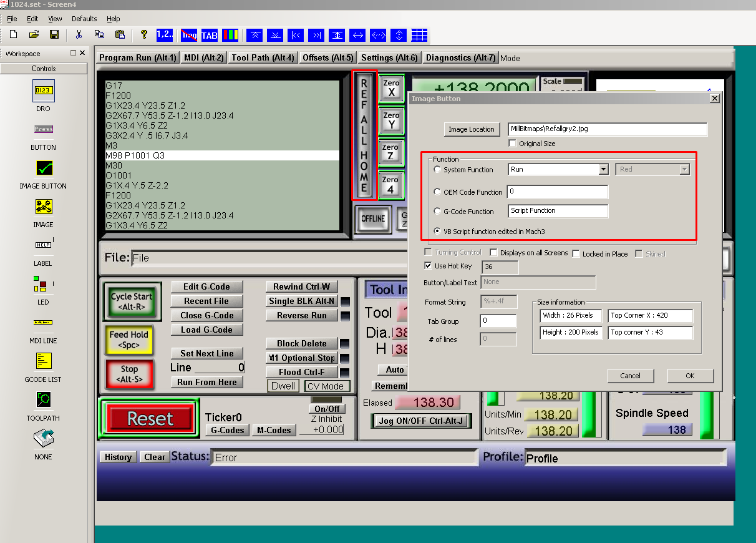Image resolution: width=756 pixels, height=543 pixels.
Task: Select the BUTTON control in Workspace
Action: pos(43,129)
